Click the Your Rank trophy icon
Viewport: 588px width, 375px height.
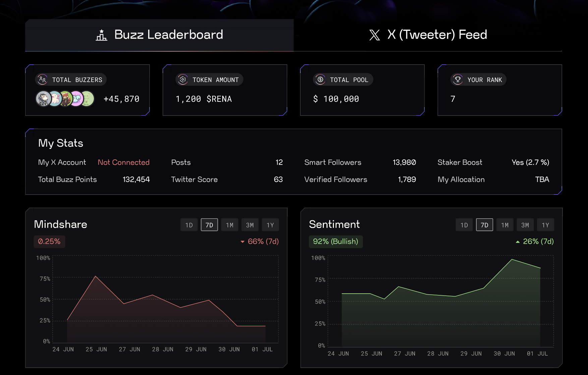click(458, 80)
